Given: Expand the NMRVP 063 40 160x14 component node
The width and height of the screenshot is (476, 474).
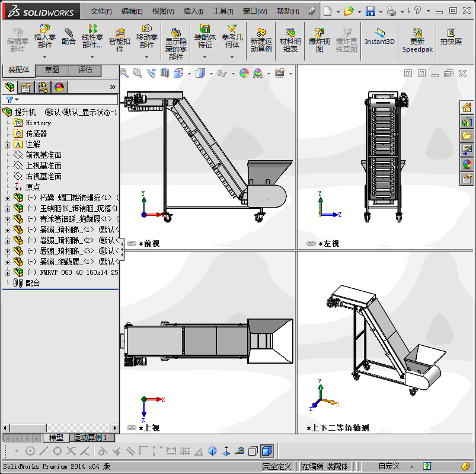Looking at the screenshot, I should click(x=7, y=273).
